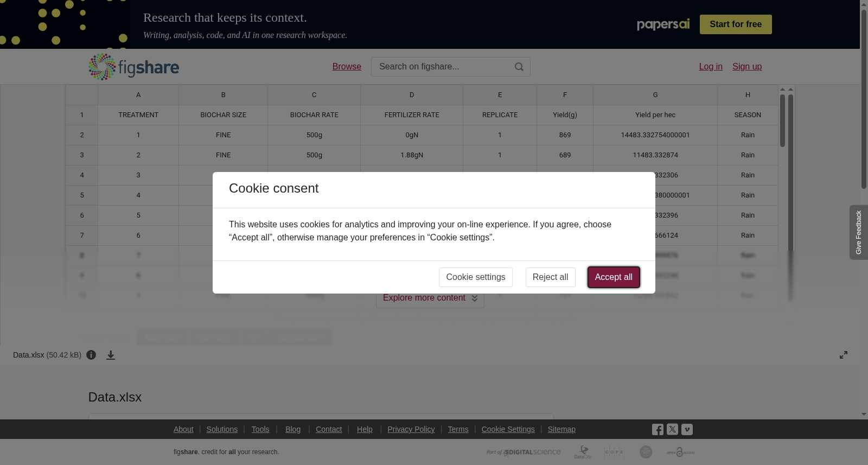Open the Give Feedback side tab

(859, 232)
